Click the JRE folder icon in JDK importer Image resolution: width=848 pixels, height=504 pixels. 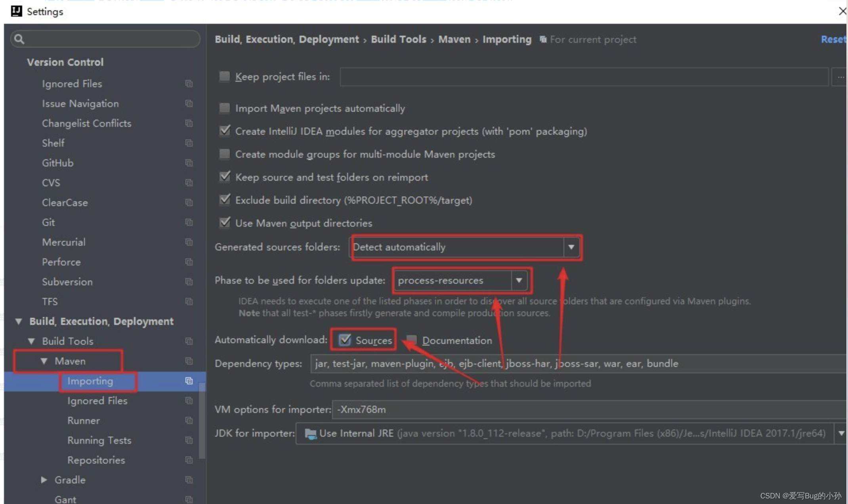[x=311, y=434]
